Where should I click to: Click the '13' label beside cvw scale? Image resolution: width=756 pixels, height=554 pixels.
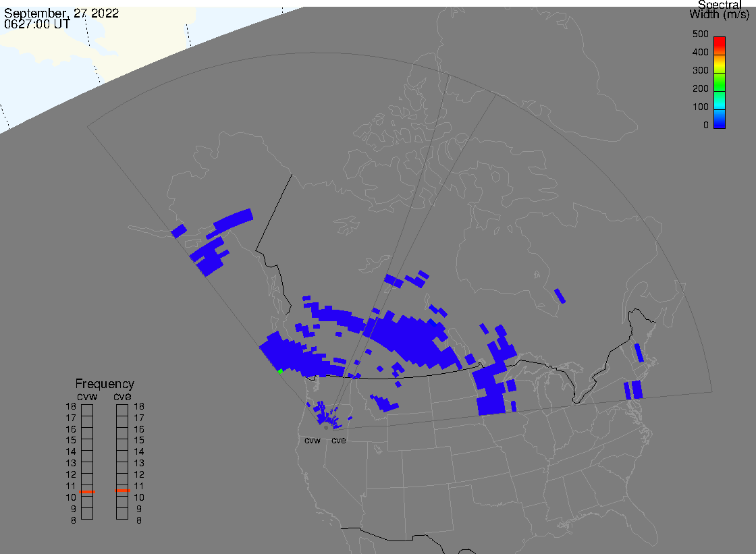pos(71,464)
